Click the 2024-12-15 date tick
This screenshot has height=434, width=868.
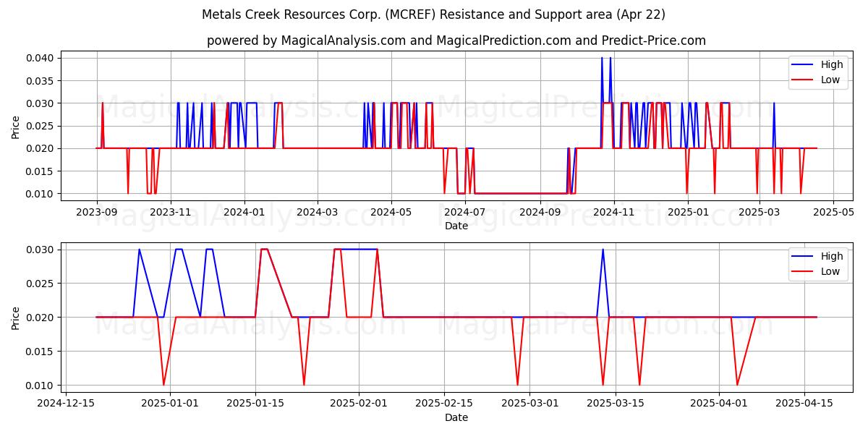[x=67, y=403]
